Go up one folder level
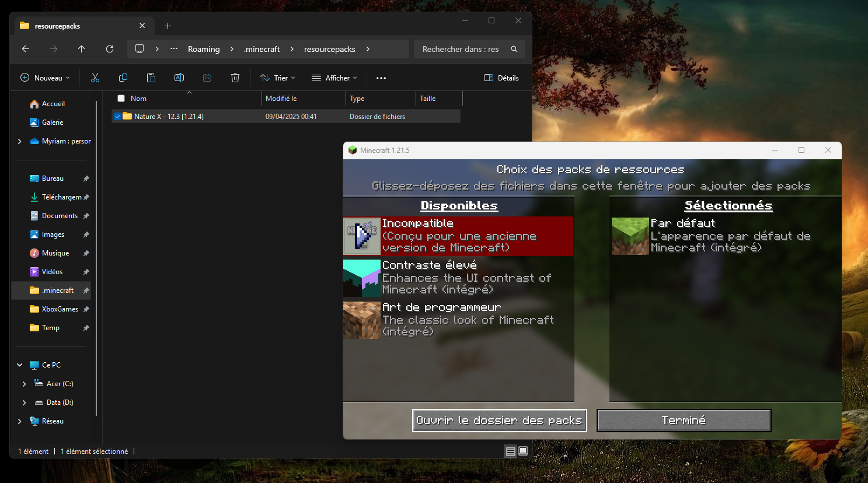This screenshot has width=868, height=483. tap(82, 49)
